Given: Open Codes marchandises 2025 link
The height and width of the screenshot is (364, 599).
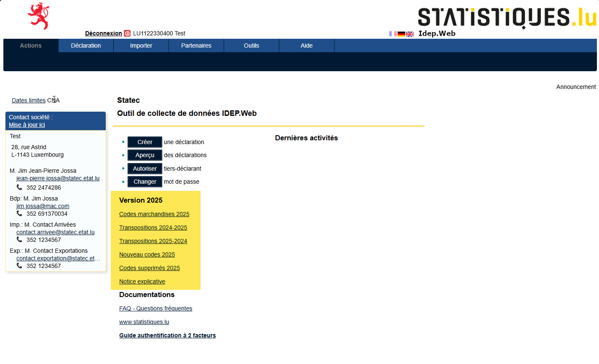Looking at the screenshot, I should (154, 214).
